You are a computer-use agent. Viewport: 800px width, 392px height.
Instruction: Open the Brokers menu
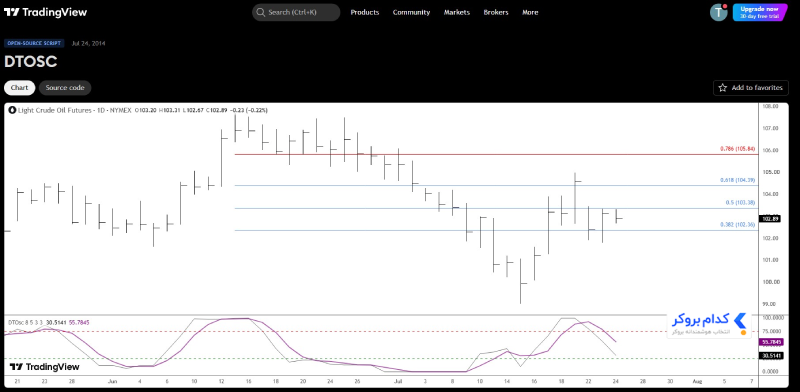496,12
